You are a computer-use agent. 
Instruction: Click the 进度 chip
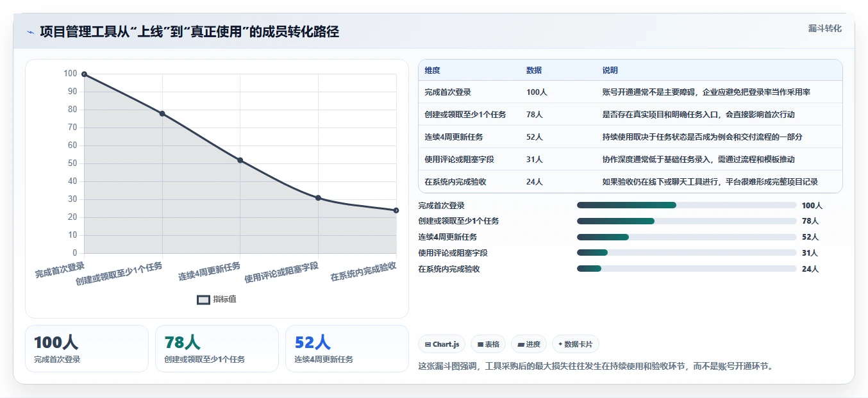click(x=529, y=344)
